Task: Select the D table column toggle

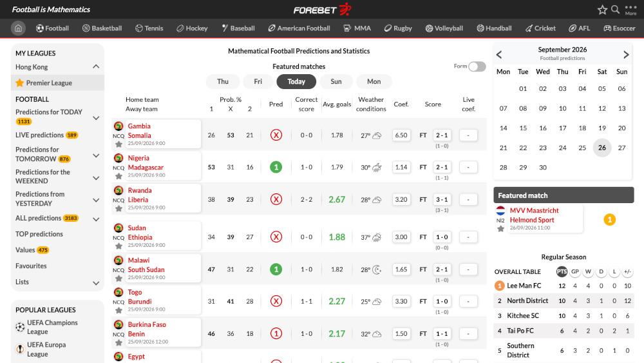Action: 601,271
